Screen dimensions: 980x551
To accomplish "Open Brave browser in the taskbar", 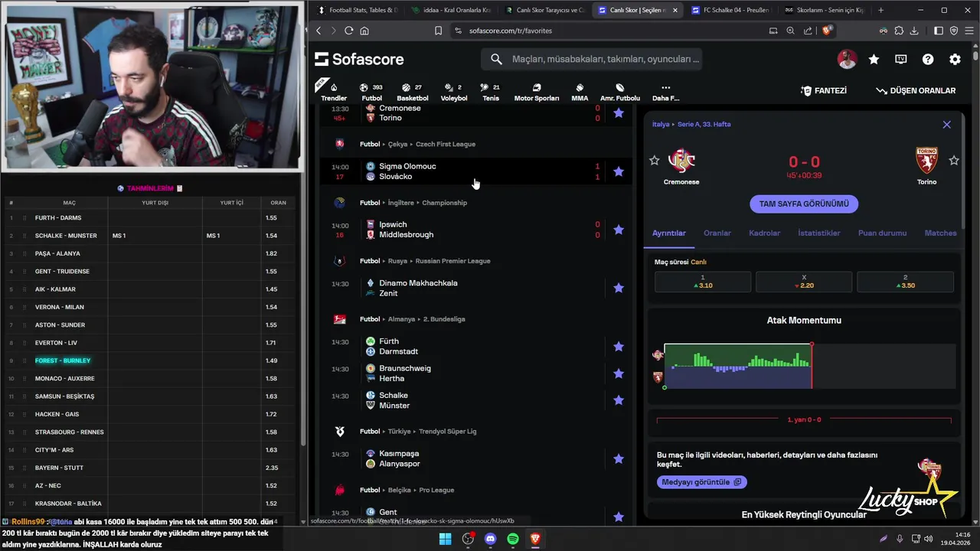I will 535,539.
